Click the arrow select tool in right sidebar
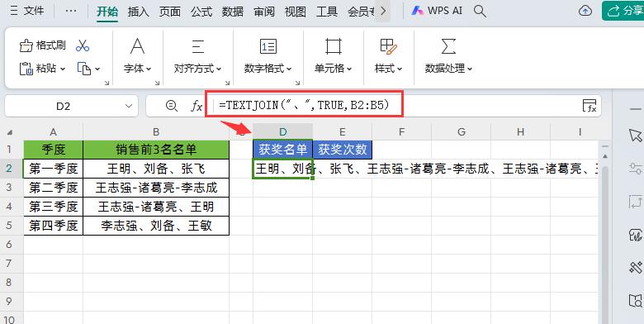This screenshot has height=324, width=644. pos(636,136)
